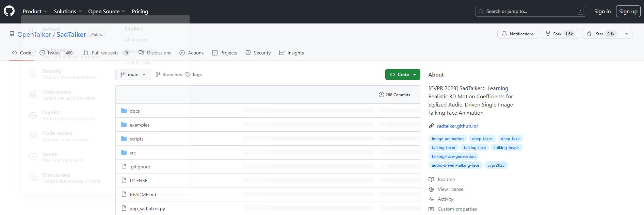644x215 pixels.
Task: Select the cvpr2023 topic tag
Action: [x=496, y=165]
